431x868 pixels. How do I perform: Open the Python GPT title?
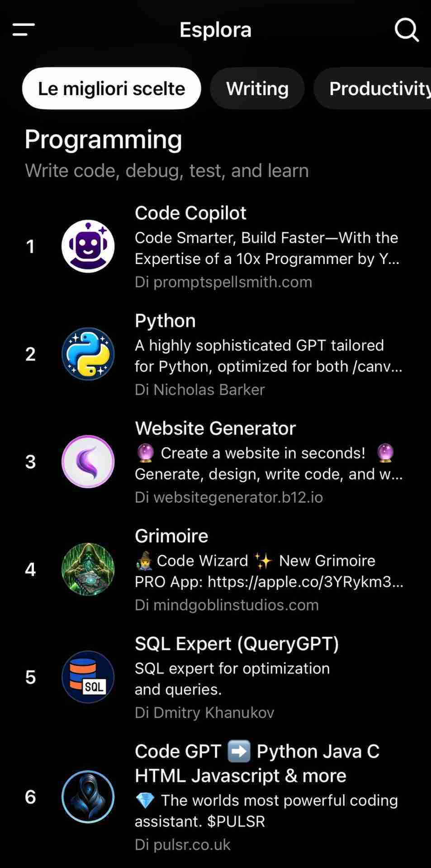[x=165, y=321]
